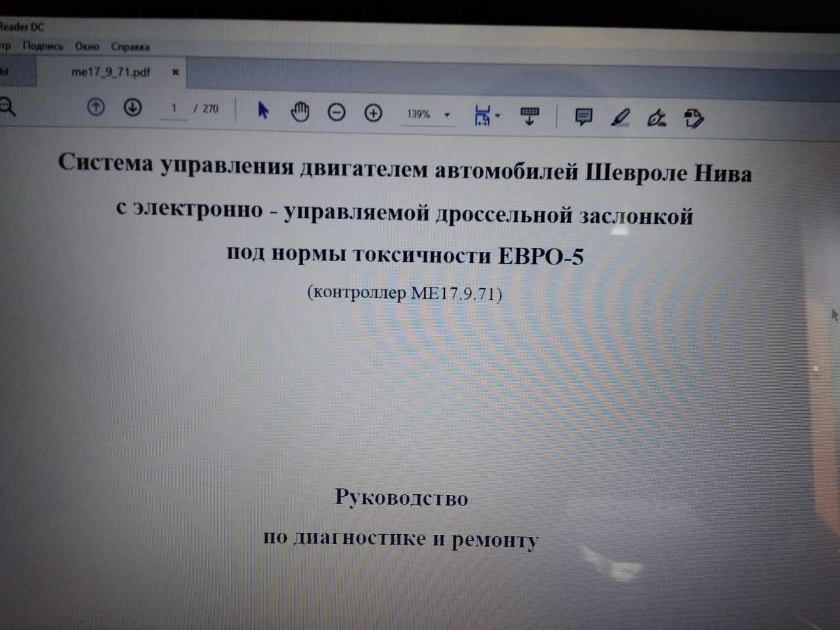This screenshot has width=840, height=630.
Task: Activate the Hand pan tool
Action: pyautogui.click(x=300, y=112)
